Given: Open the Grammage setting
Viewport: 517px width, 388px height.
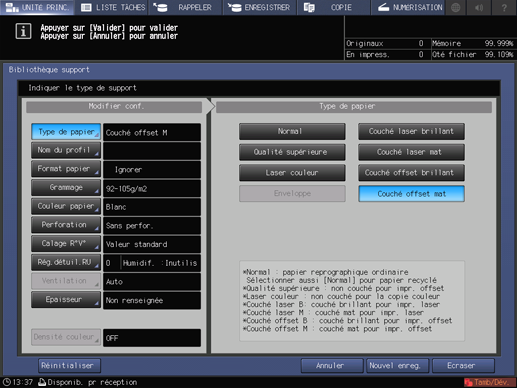Looking at the screenshot, I should pyautogui.click(x=66, y=188).
